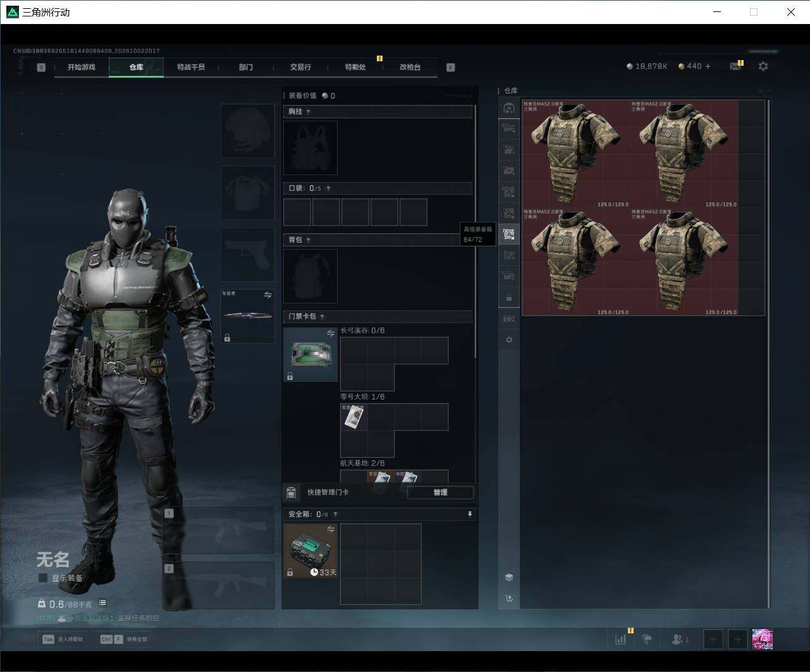Switch to the 开始游戏 tab
The image size is (810, 672).
(82, 67)
